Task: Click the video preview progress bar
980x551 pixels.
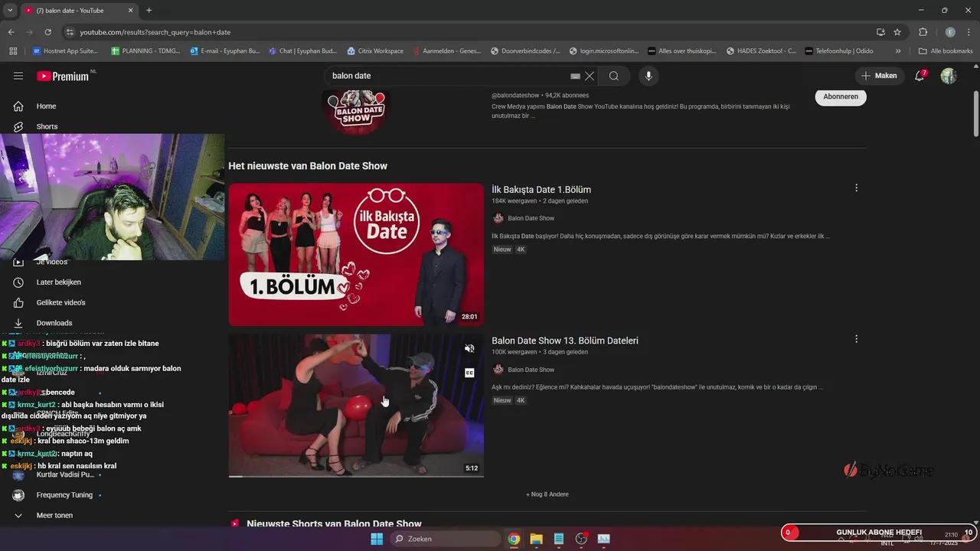Action: coord(356,476)
